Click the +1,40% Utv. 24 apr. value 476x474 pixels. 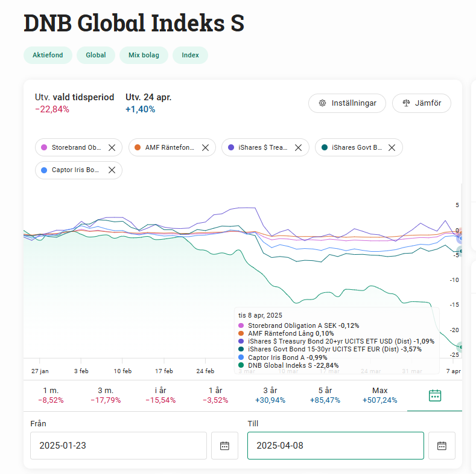[140, 109]
